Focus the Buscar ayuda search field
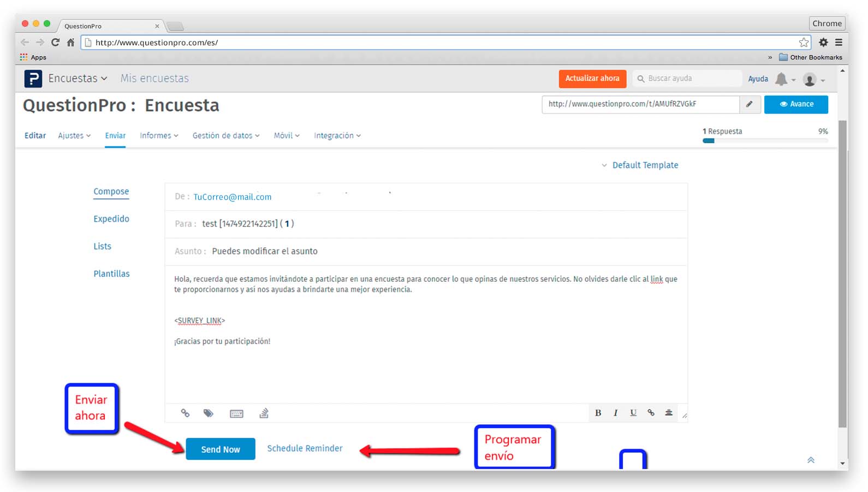Screen dimensions: 868x492 click(687, 79)
